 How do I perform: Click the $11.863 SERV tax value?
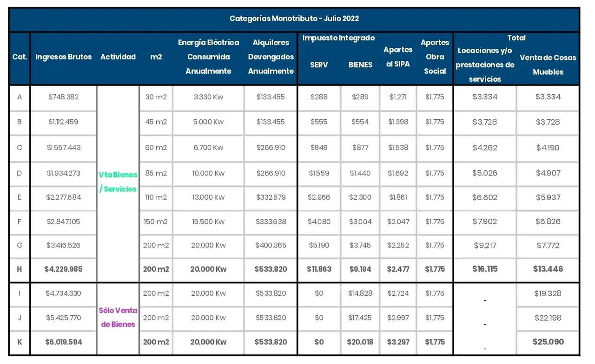[319, 269]
